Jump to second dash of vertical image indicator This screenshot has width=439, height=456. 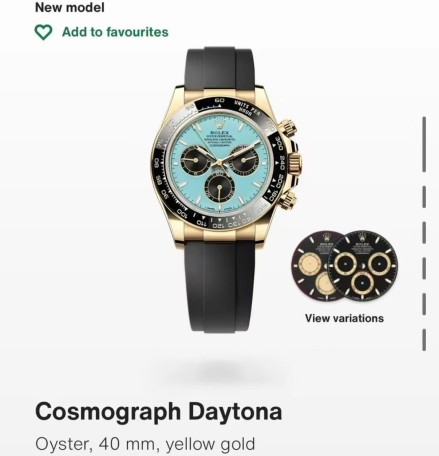tap(424, 197)
